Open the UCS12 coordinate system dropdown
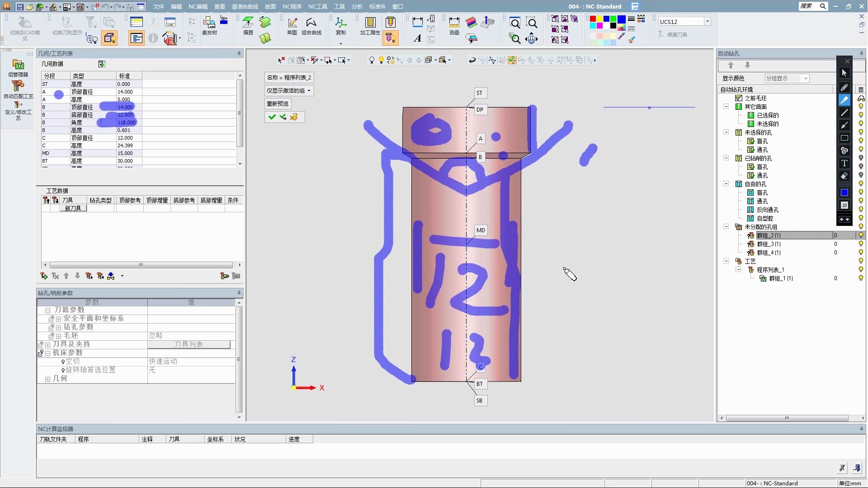 click(708, 22)
